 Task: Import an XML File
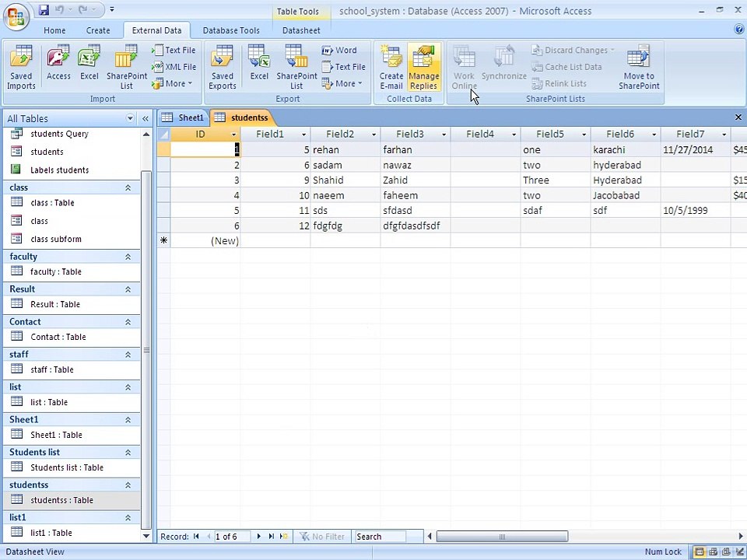174,67
